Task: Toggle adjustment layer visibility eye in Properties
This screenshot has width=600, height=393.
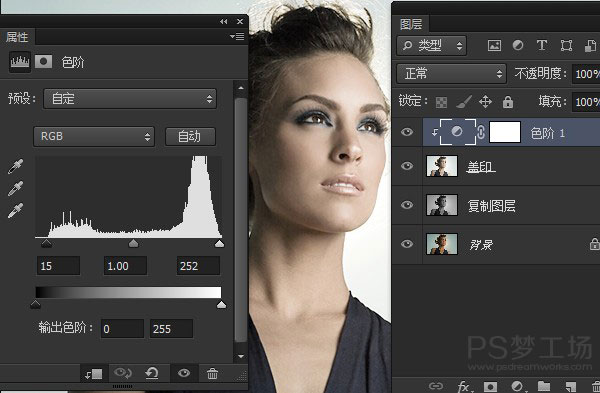Action: [184, 373]
